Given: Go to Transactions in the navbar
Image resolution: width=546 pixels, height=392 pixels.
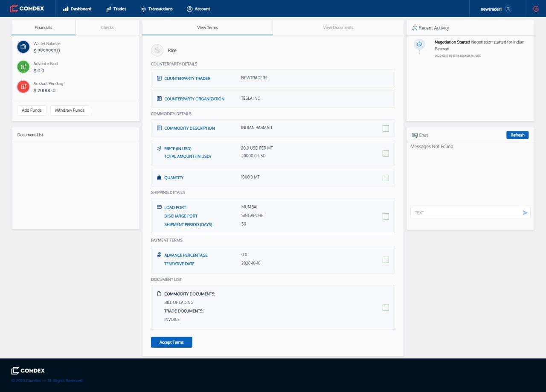Looking at the screenshot, I should tap(157, 9).
